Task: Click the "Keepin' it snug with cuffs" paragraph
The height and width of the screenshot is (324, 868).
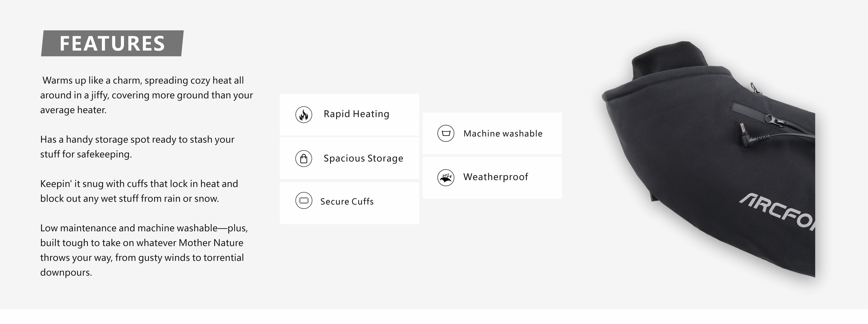Action: 139,191
